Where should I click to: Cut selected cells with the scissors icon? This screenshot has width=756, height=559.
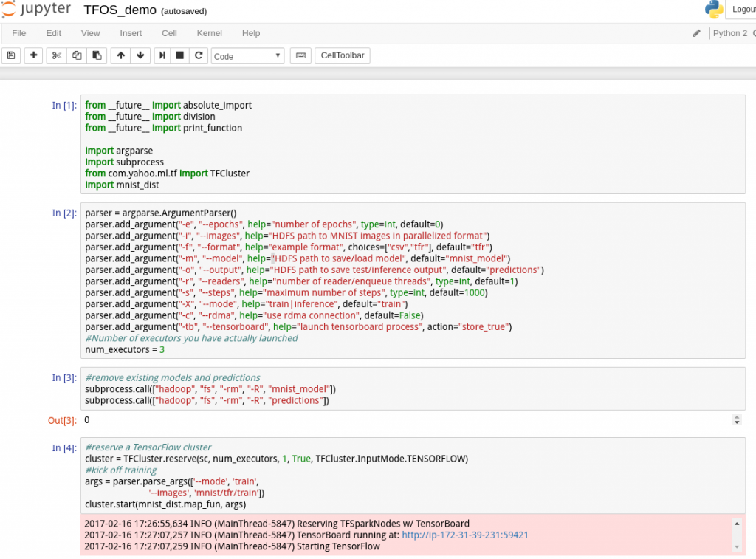[56, 55]
